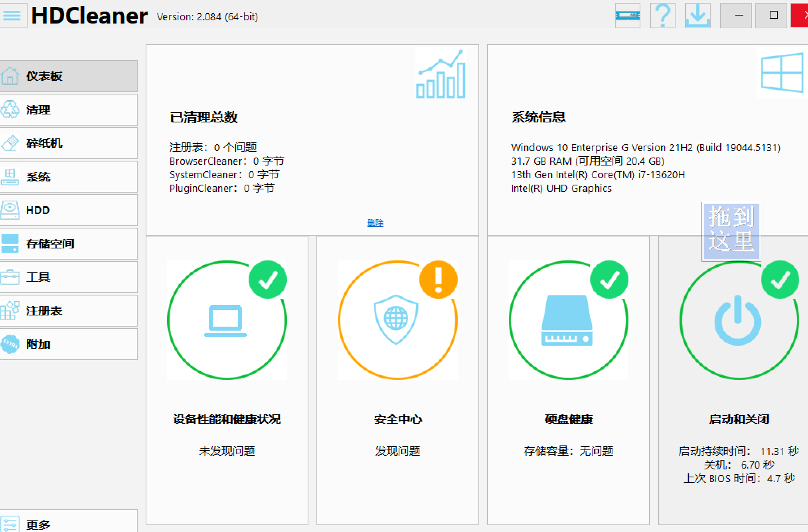Viewport: 808px width, 532px height.
Task: Click SystemCleaner 0 字节 line
Action: pyautogui.click(x=224, y=175)
